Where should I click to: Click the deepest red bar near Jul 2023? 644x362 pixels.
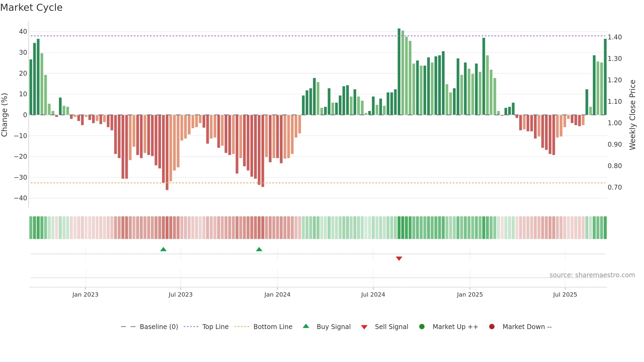(x=167, y=152)
